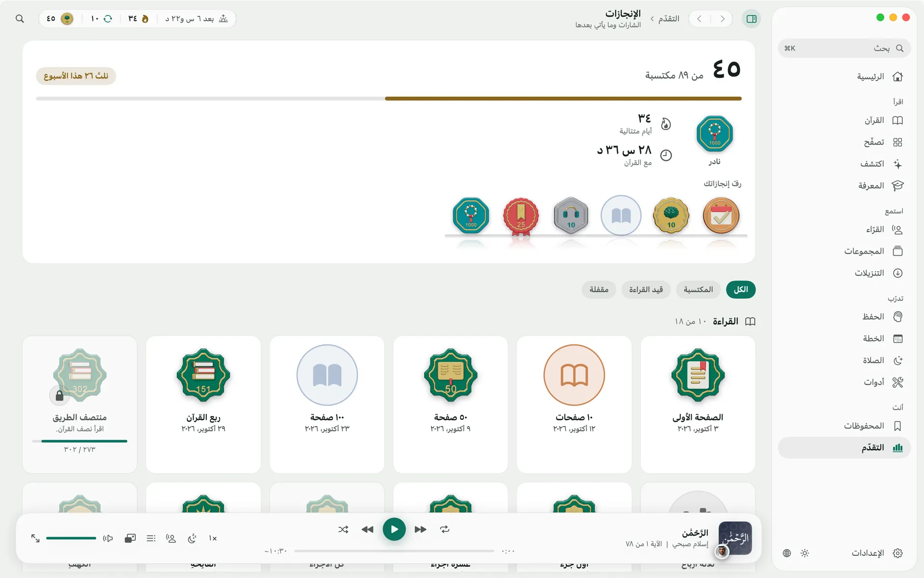Open القرآن in the sidebar
The width and height of the screenshot is (924, 578).
844,120
